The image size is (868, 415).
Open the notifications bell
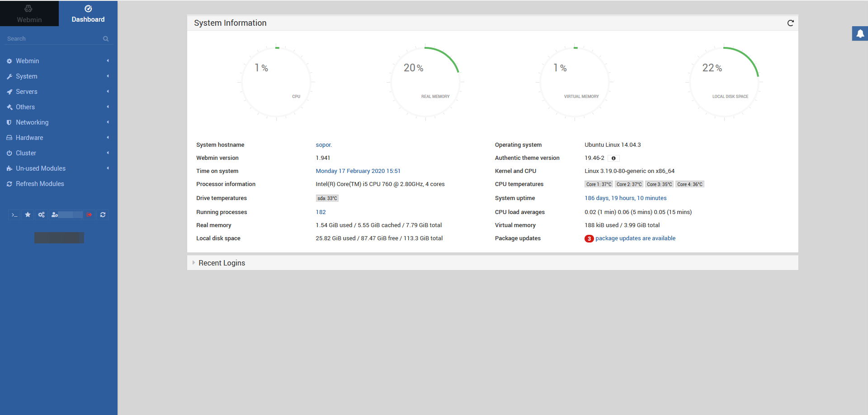coord(860,33)
